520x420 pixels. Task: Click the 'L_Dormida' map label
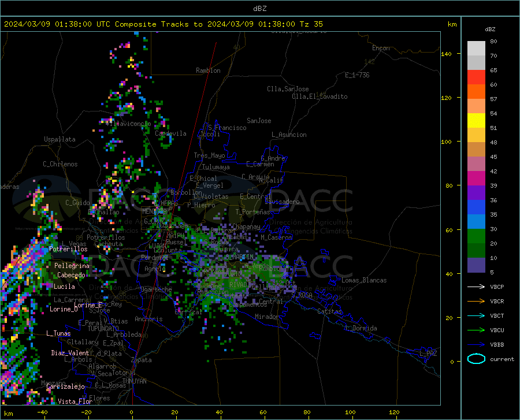tap(361, 328)
